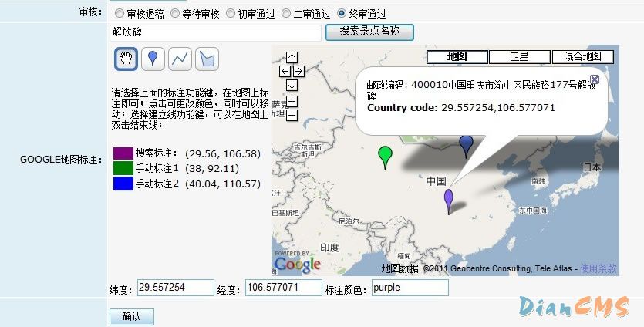644x327 pixels.
Task: Pan the map up with arrow
Action: 292,57
